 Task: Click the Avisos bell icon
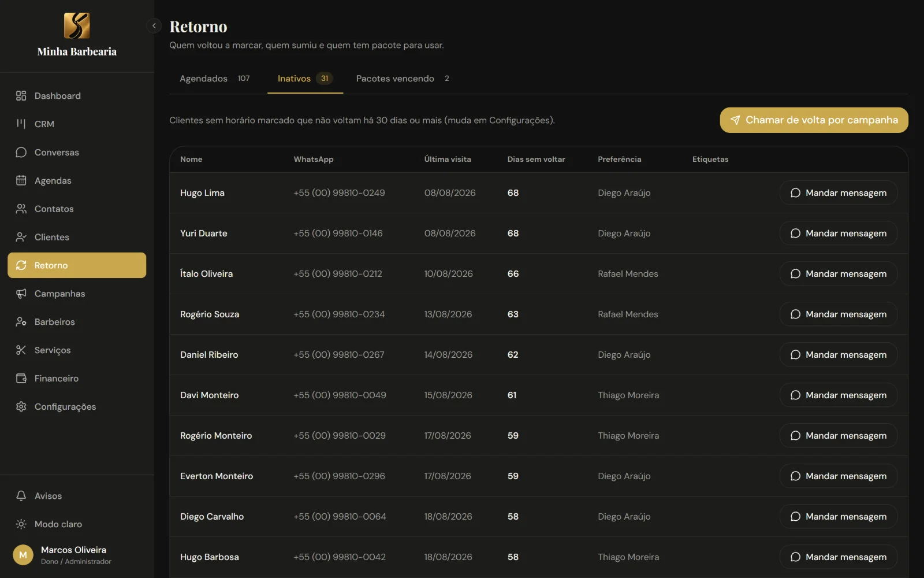coord(21,496)
